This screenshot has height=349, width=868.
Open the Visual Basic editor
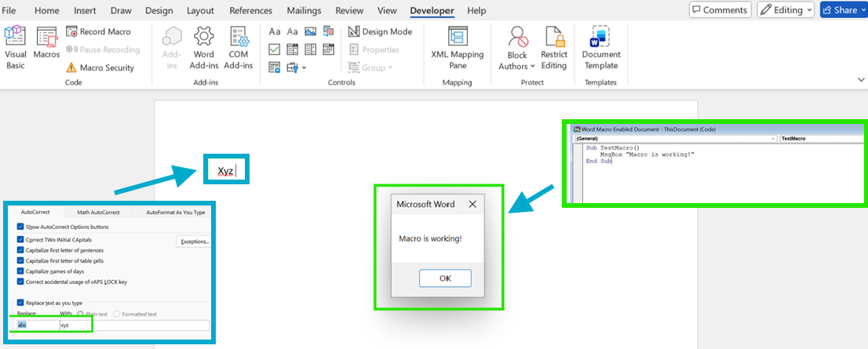(16, 48)
